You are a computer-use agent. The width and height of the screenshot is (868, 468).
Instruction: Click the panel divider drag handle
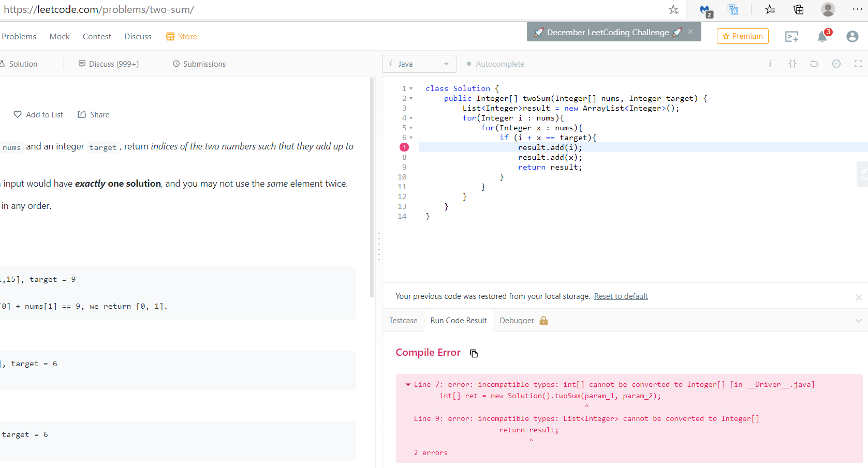coord(379,247)
